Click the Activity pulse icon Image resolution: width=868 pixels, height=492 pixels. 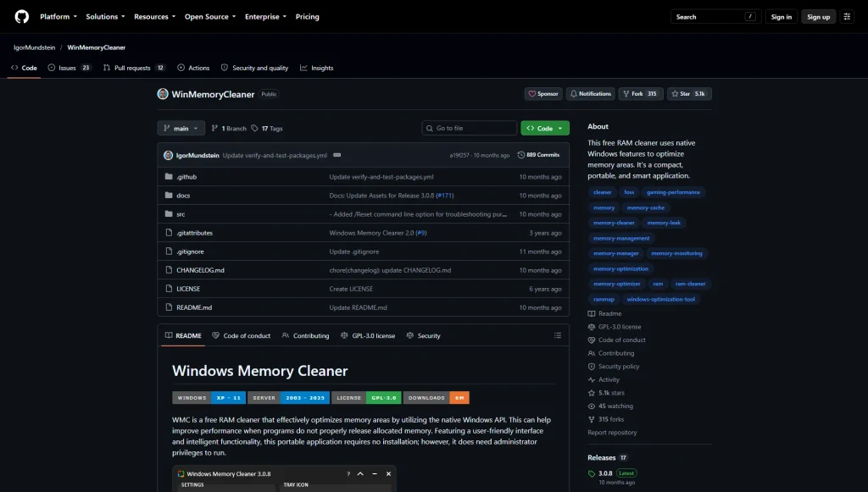pyautogui.click(x=591, y=379)
